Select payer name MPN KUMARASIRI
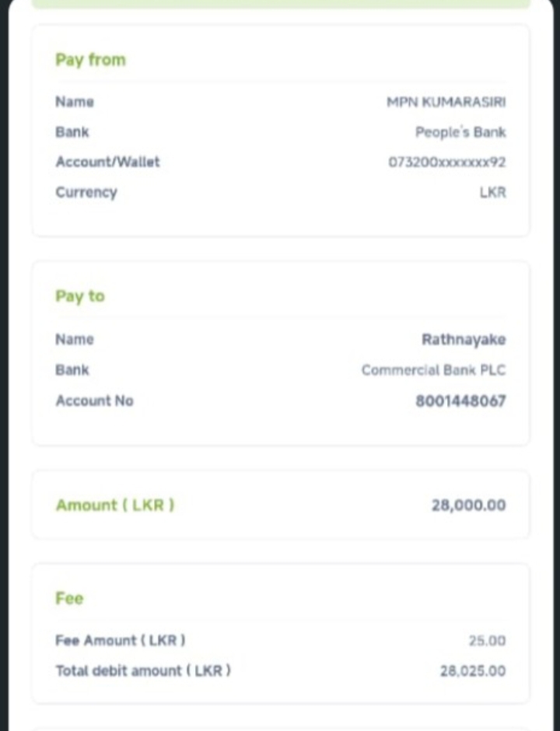560x731 pixels. tap(446, 102)
